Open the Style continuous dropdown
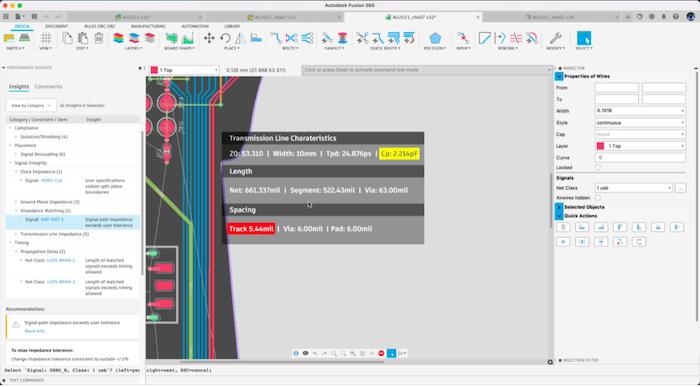The height and width of the screenshot is (387, 700). [640, 122]
